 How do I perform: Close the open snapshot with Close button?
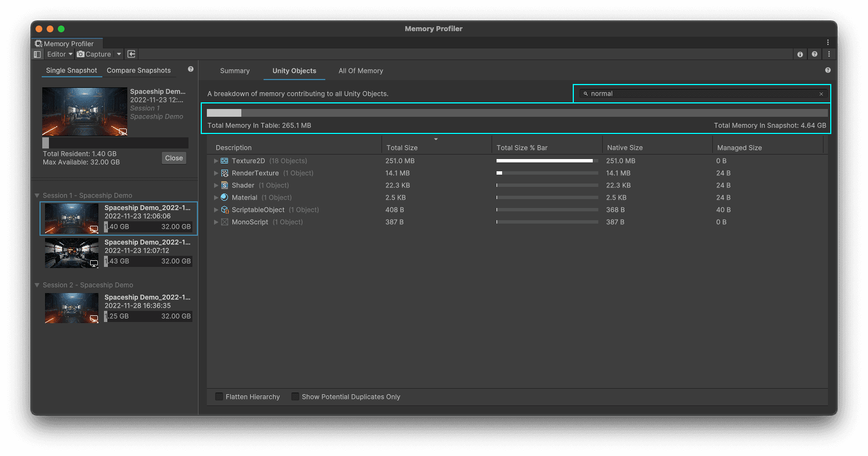coord(174,158)
